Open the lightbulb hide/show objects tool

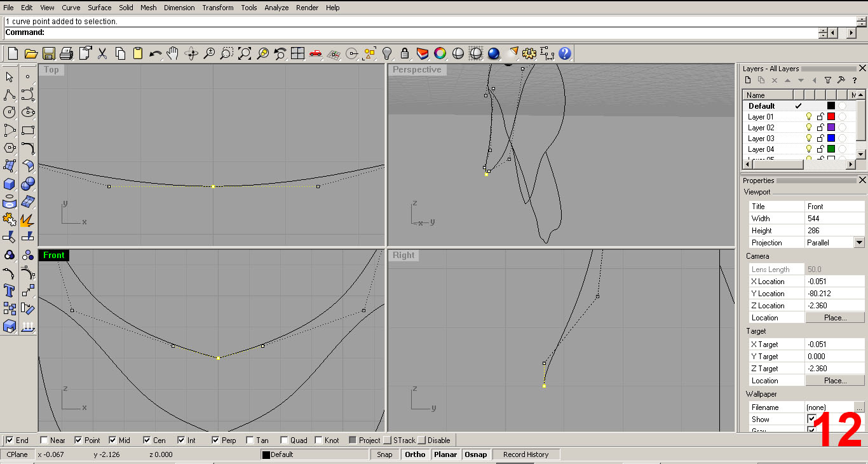(x=387, y=53)
